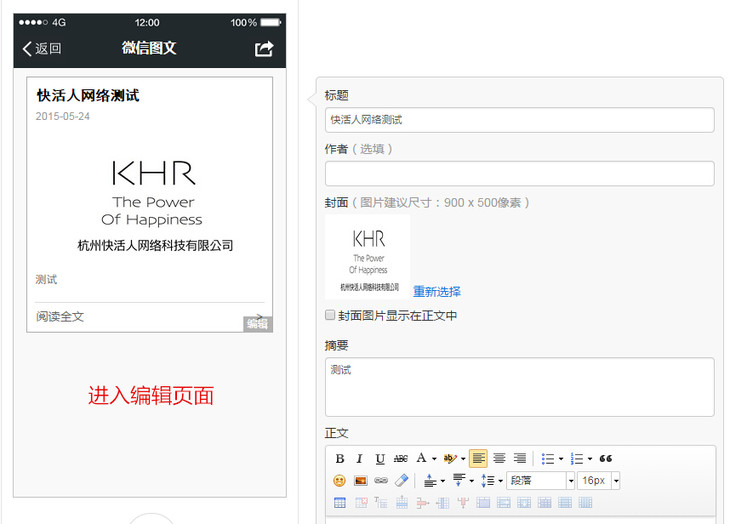730x524 pixels.
Task: Click the delete table column icon
Action: [x=463, y=503]
